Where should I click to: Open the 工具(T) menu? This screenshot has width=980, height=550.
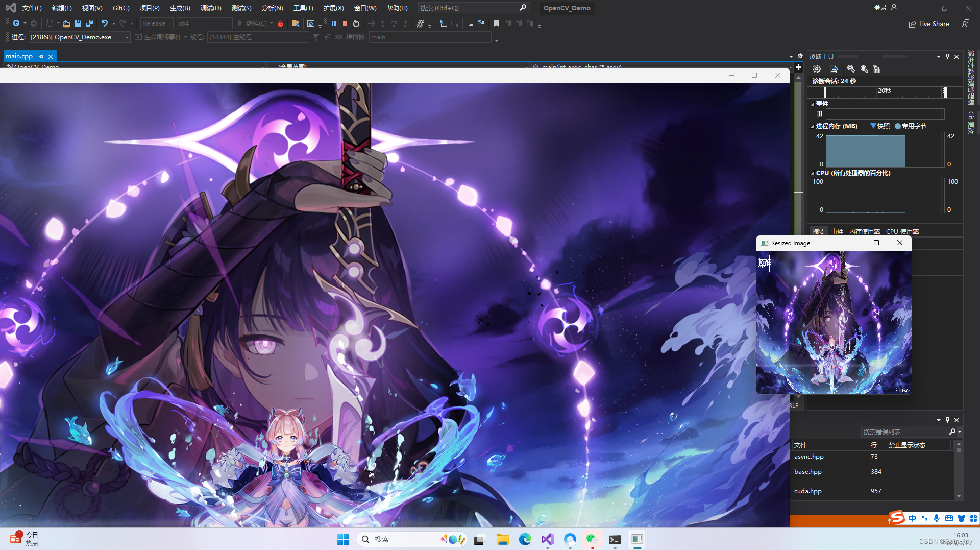pyautogui.click(x=303, y=8)
